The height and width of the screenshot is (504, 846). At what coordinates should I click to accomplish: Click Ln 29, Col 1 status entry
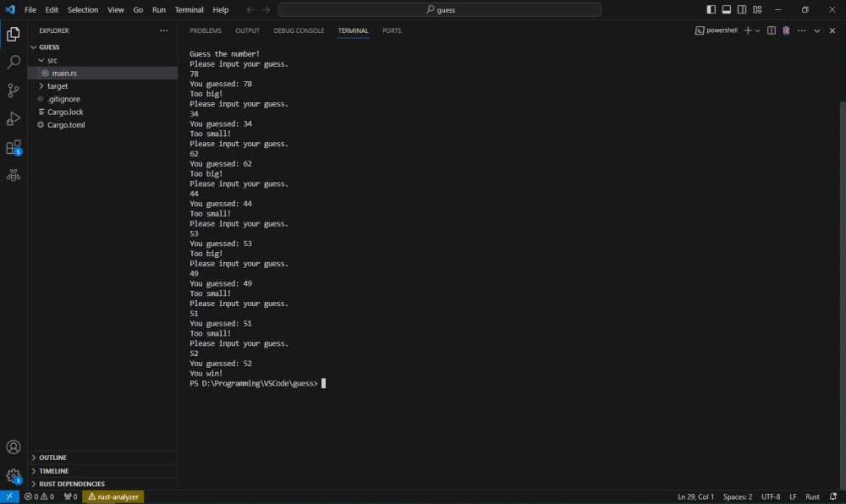pos(695,496)
